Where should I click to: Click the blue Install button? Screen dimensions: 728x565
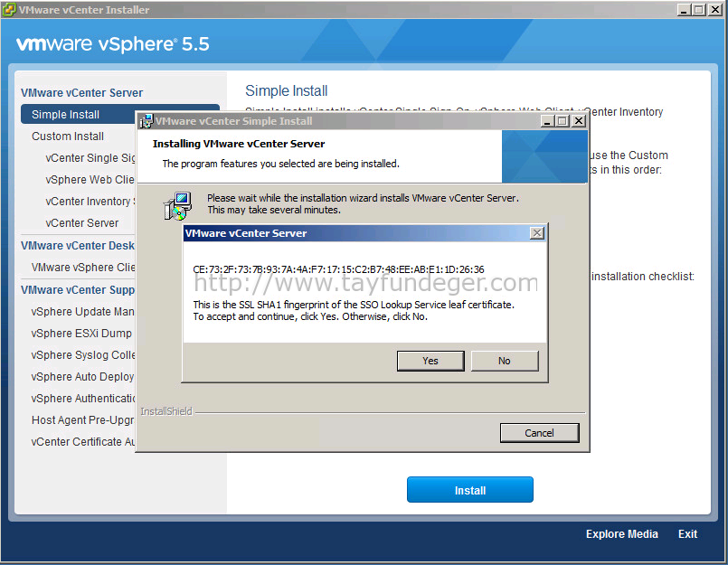click(x=470, y=490)
